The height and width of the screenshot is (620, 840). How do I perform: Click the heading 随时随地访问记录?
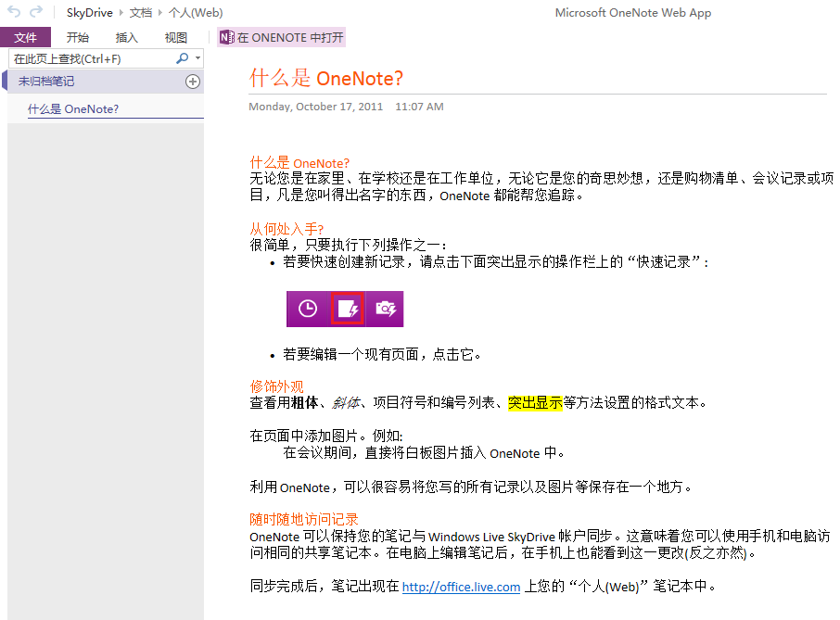(x=304, y=519)
